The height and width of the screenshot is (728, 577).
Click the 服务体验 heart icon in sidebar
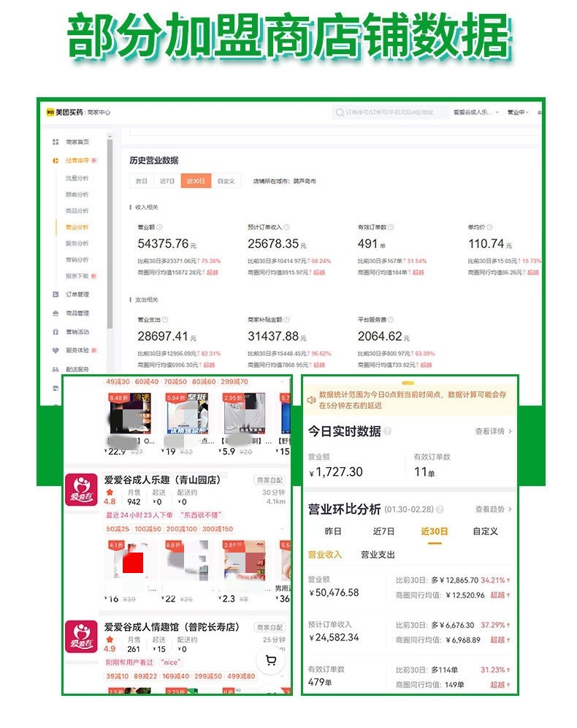56,351
